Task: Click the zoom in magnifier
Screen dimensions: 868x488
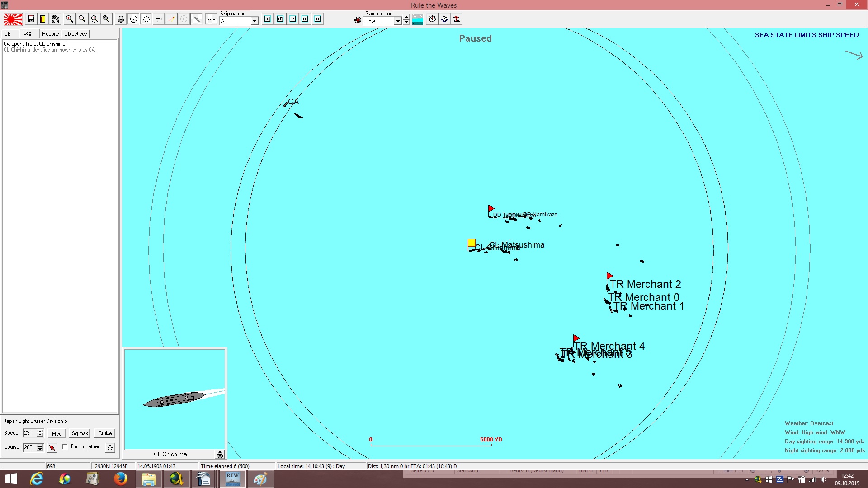Action: pyautogui.click(x=69, y=19)
